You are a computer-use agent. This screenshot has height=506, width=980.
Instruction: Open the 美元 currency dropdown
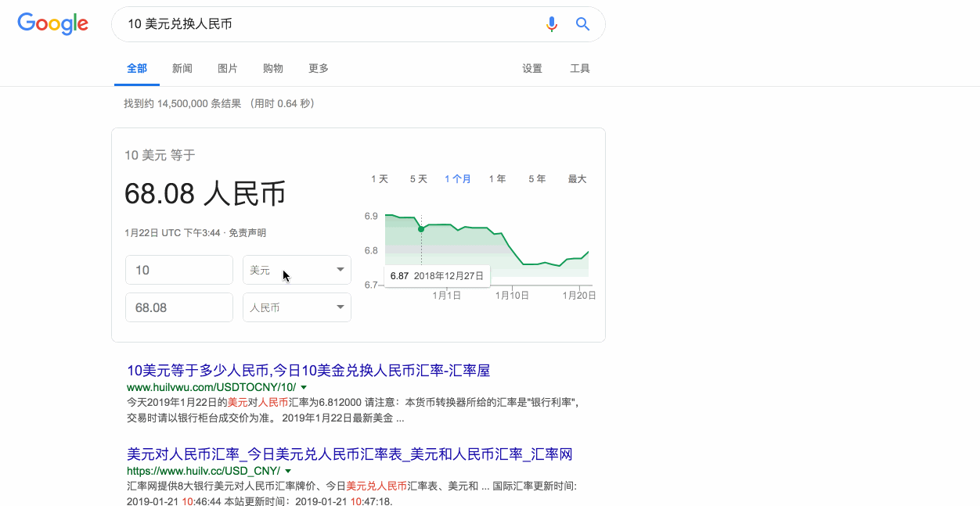tap(297, 270)
